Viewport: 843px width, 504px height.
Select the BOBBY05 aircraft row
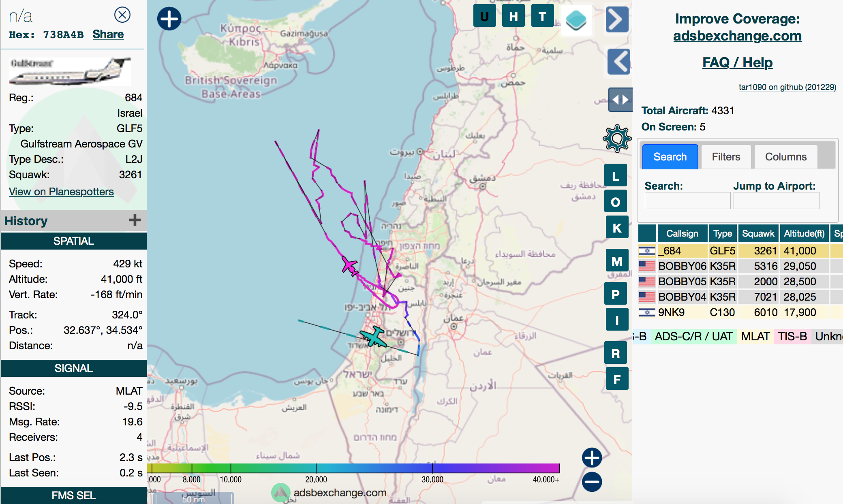coord(740,282)
